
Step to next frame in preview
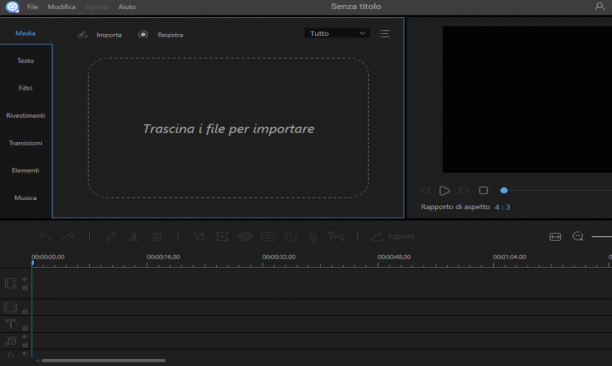464,190
